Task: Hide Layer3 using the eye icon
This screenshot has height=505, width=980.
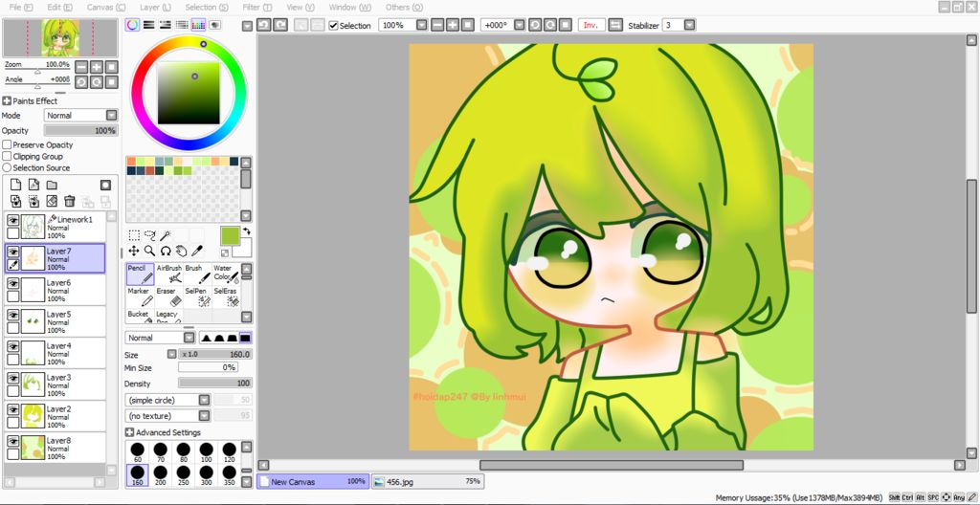Action: tap(12, 378)
